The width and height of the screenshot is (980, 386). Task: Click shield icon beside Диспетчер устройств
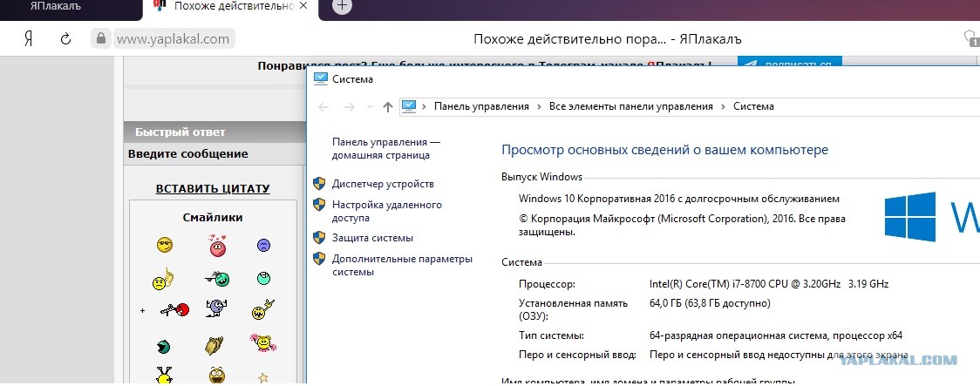(x=319, y=184)
